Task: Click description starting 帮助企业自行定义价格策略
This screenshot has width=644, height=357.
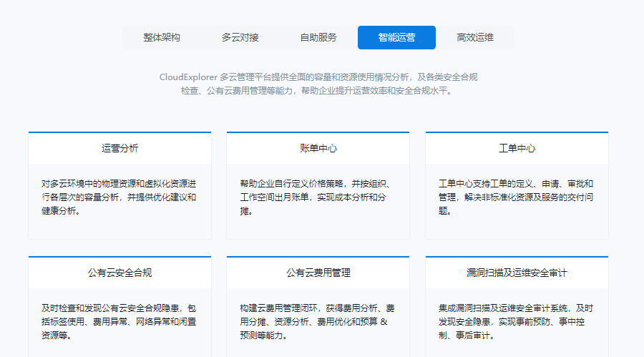Action: [x=316, y=197]
